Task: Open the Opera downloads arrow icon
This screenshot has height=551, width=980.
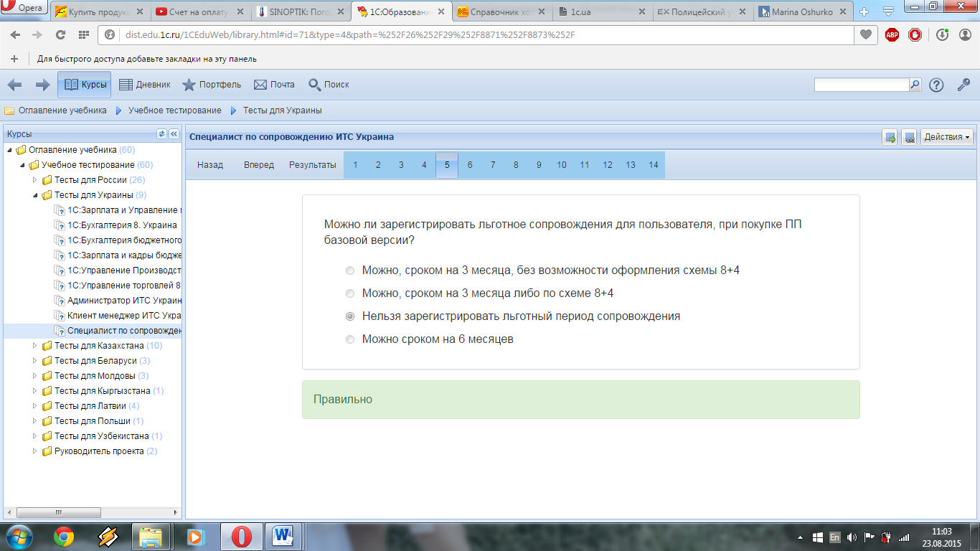Action: pos(943,34)
